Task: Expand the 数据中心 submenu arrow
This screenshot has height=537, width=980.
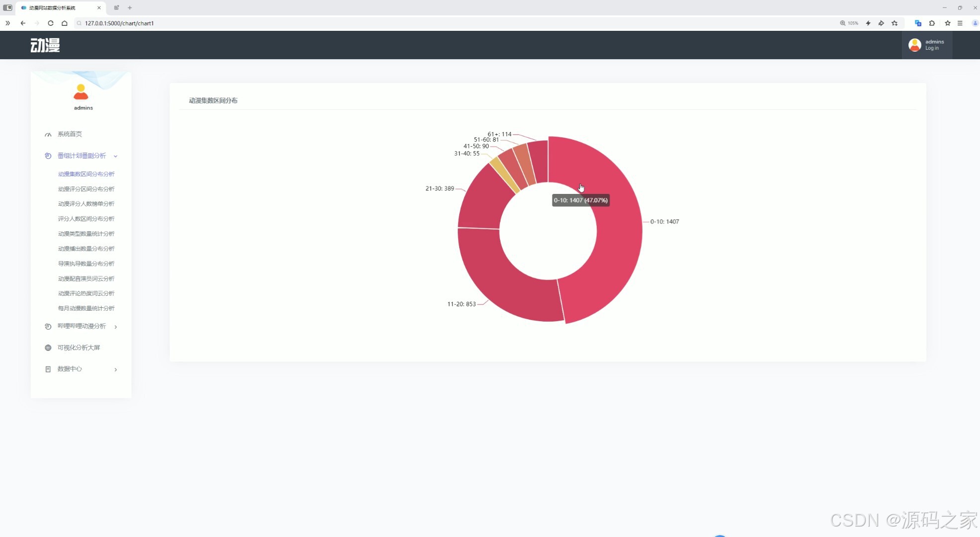Action: coord(115,369)
